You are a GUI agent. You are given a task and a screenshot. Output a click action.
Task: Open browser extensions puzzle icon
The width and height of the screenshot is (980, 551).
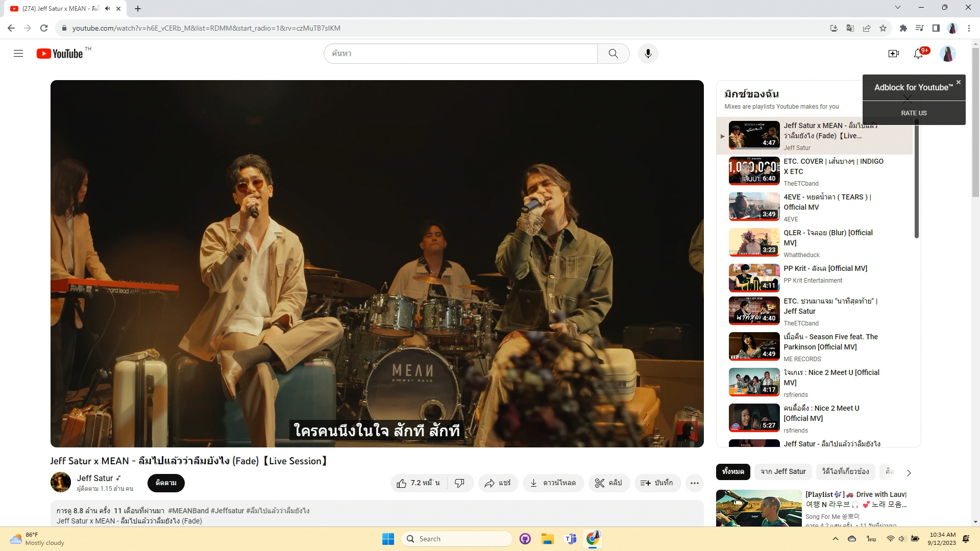point(903,28)
